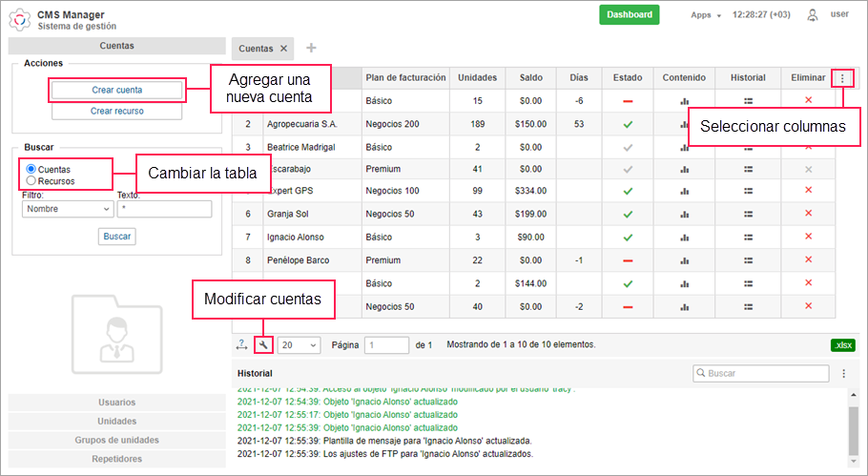The image size is (868, 476).
Task: Open the user profile icon
Action: pos(812,15)
